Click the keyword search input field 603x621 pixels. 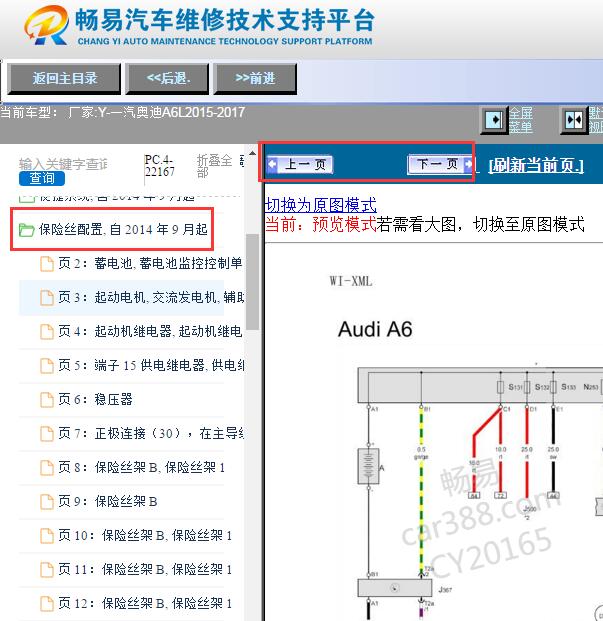63,164
